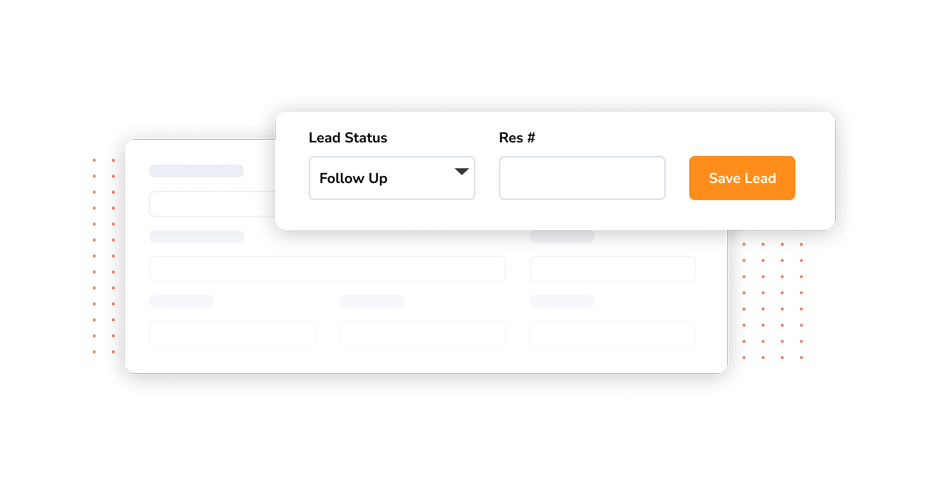The height and width of the screenshot is (490, 928).
Task: Select the blank field right of the wide field
Action: (613, 269)
